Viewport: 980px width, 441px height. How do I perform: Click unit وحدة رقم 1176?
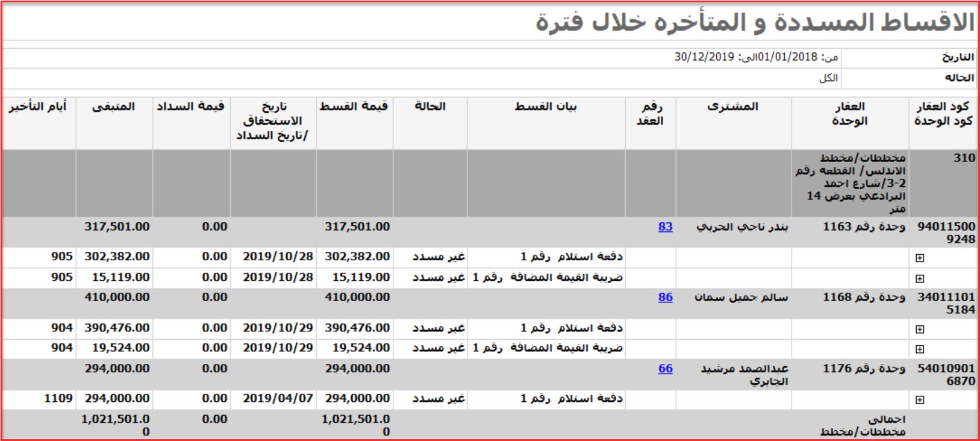click(x=864, y=369)
